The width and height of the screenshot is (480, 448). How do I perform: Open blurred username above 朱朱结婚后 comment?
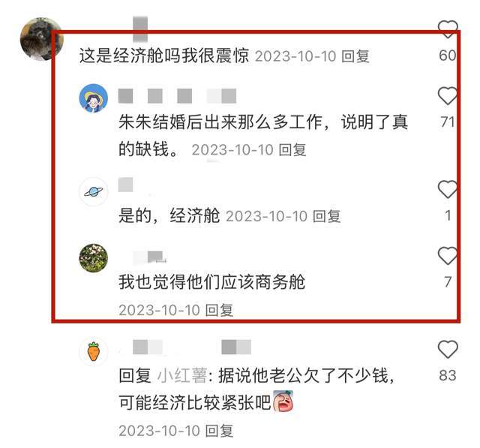point(177,96)
